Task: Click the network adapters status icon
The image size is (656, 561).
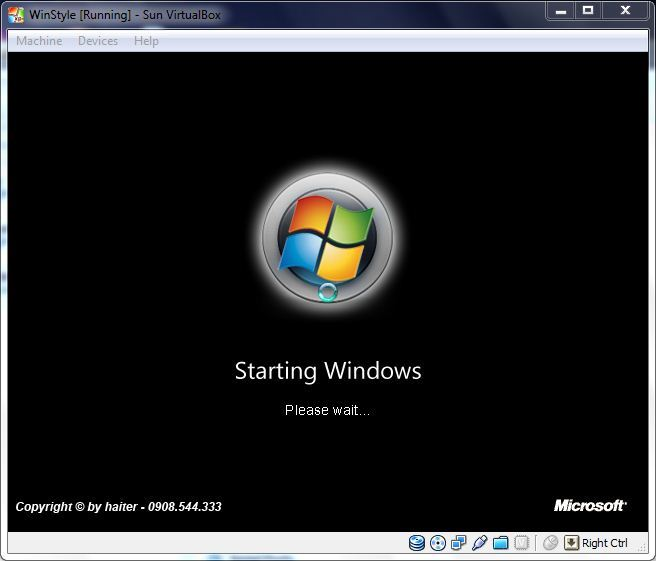Action: click(459, 543)
